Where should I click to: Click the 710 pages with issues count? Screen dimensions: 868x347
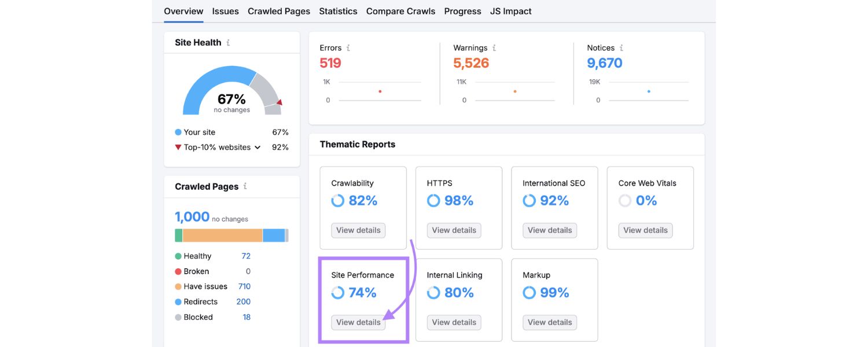[244, 286]
